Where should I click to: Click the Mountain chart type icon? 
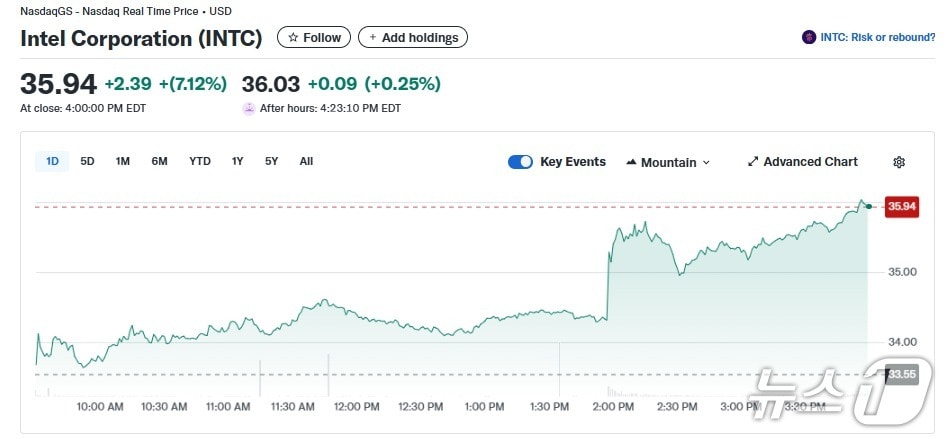click(x=631, y=162)
